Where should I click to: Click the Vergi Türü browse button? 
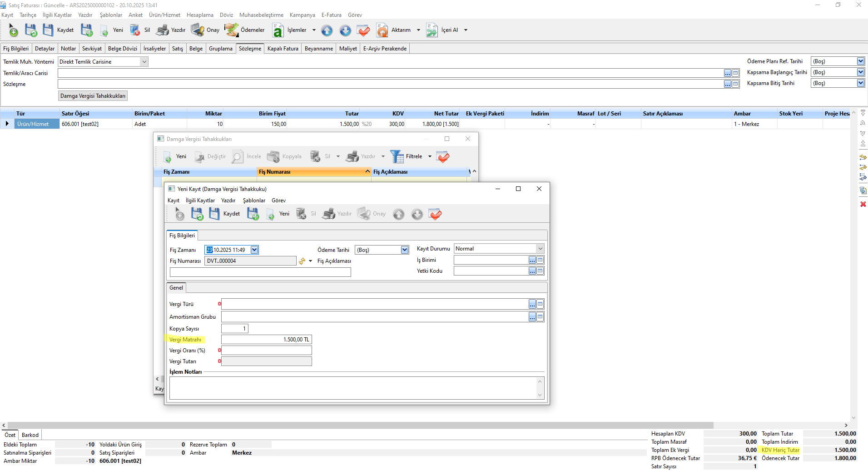pyautogui.click(x=532, y=304)
